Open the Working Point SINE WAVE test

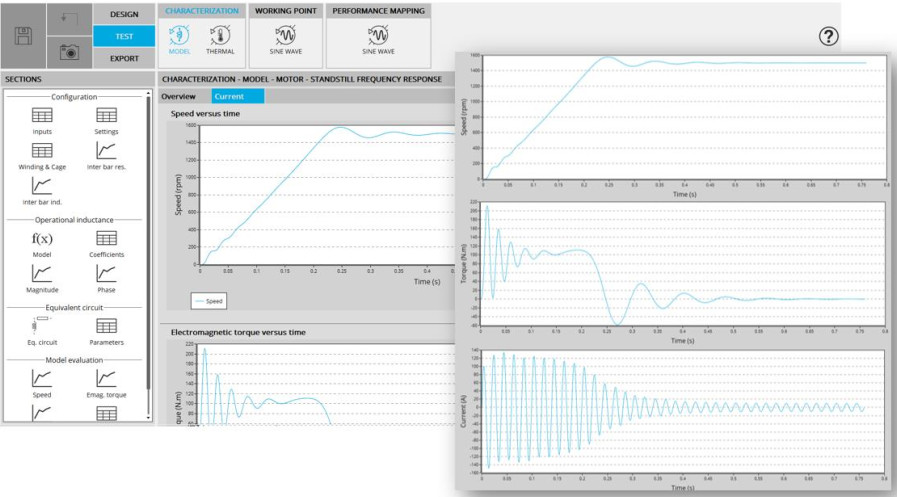283,38
